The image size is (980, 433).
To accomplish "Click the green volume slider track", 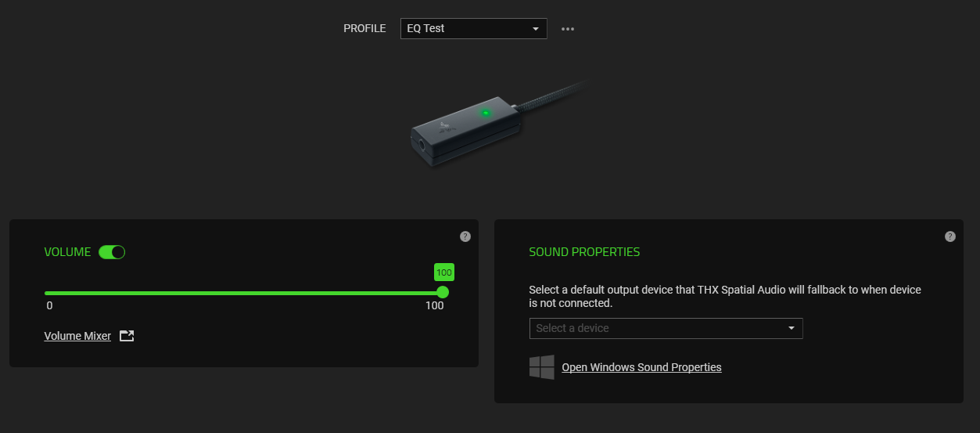I will [x=235, y=293].
